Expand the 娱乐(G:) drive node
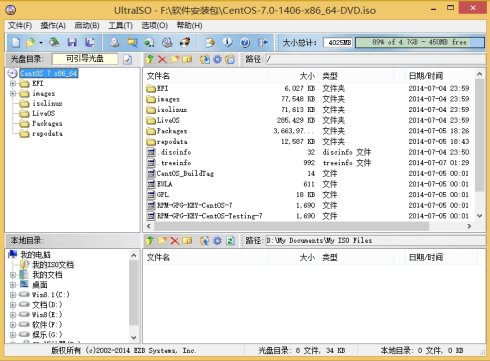 click(x=13, y=334)
